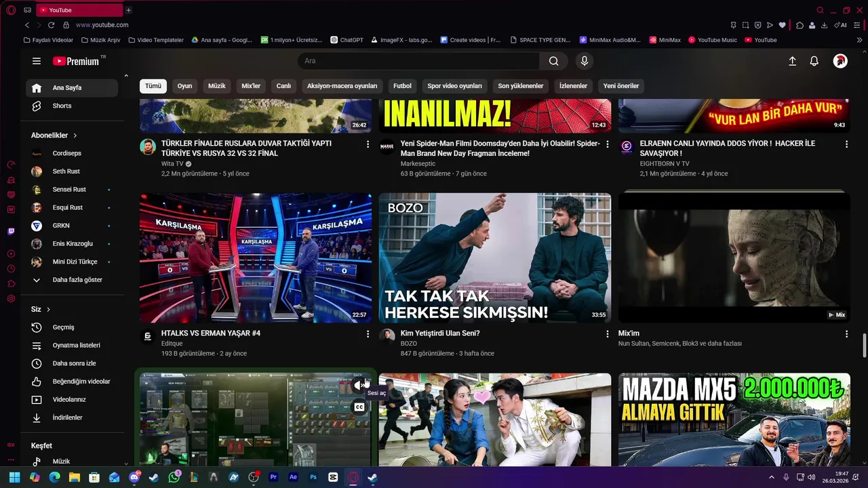The image size is (868, 488).
Task: Open Beğendiğim videolar list
Action: point(72,382)
